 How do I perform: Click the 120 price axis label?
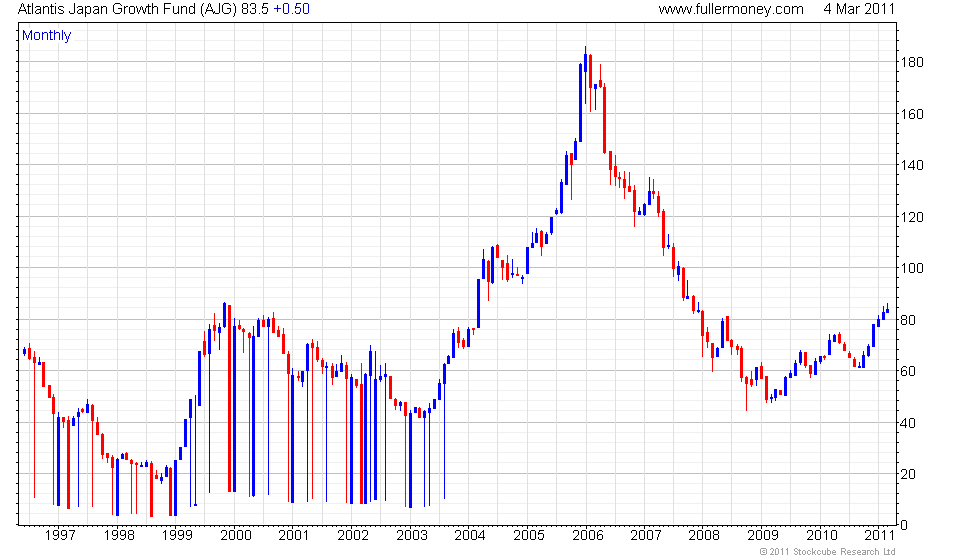tap(911, 218)
